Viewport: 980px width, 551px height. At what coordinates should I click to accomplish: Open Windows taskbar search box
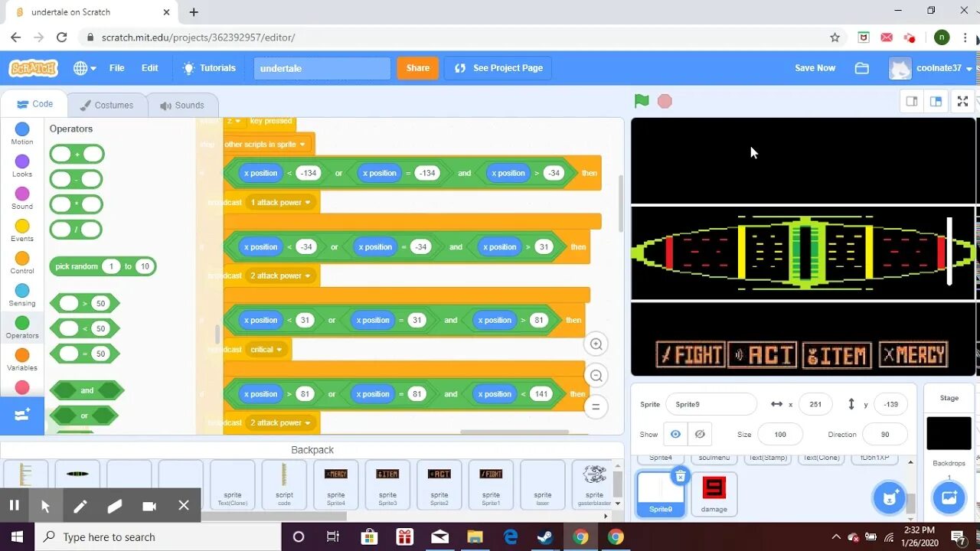tap(158, 537)
